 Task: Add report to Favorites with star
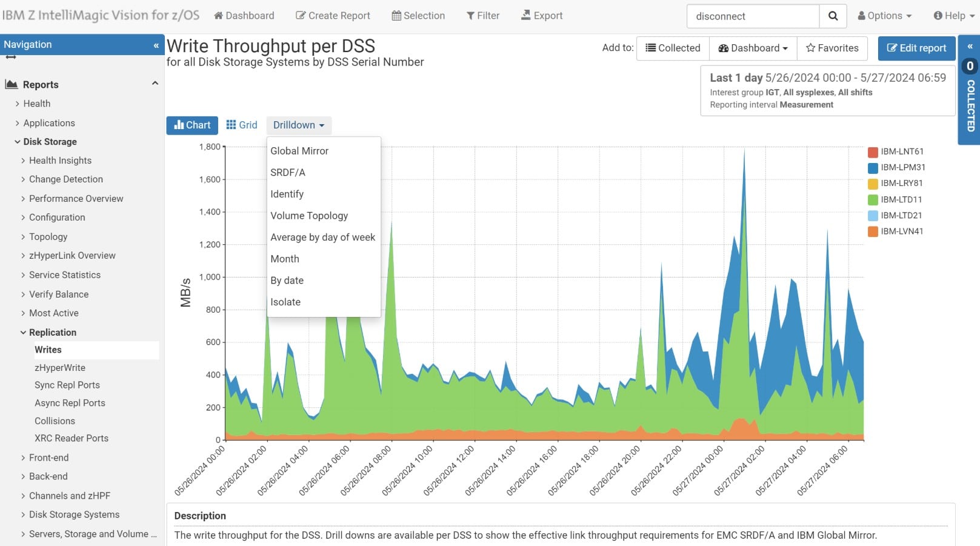832,48
